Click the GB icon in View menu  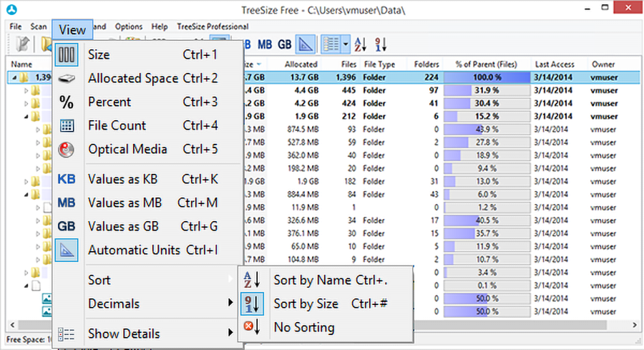(x=66, y=226)
